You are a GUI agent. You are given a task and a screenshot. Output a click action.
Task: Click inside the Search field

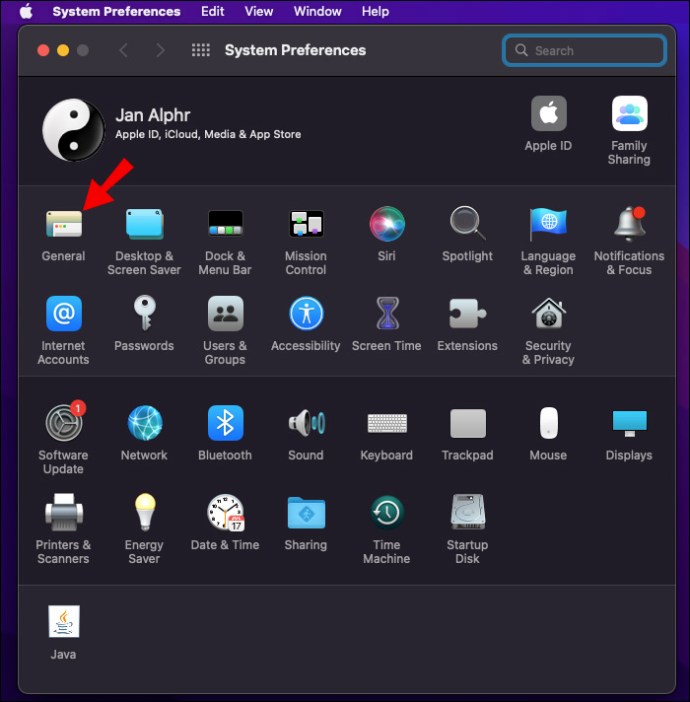click(584, 50)
